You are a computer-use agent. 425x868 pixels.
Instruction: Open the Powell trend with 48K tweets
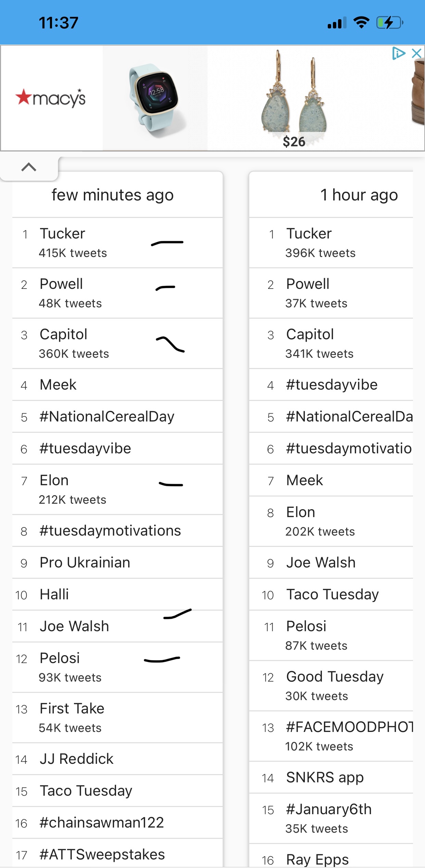[117, 293]
